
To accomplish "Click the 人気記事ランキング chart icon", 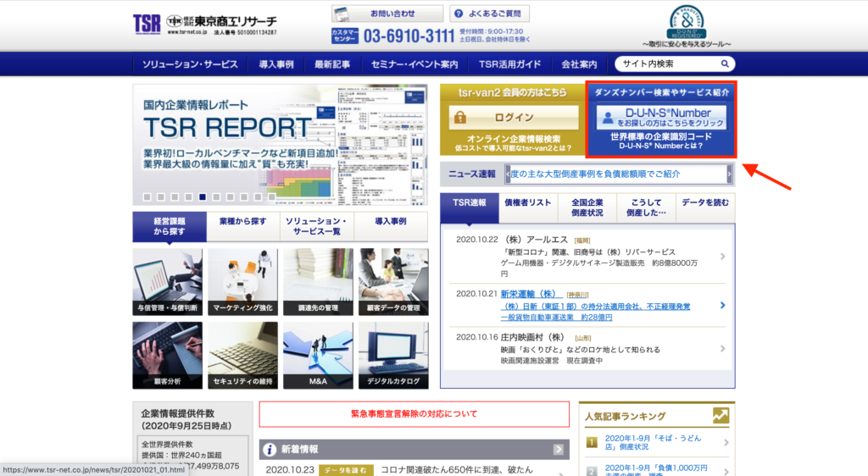I will click(x=721, y=416).
